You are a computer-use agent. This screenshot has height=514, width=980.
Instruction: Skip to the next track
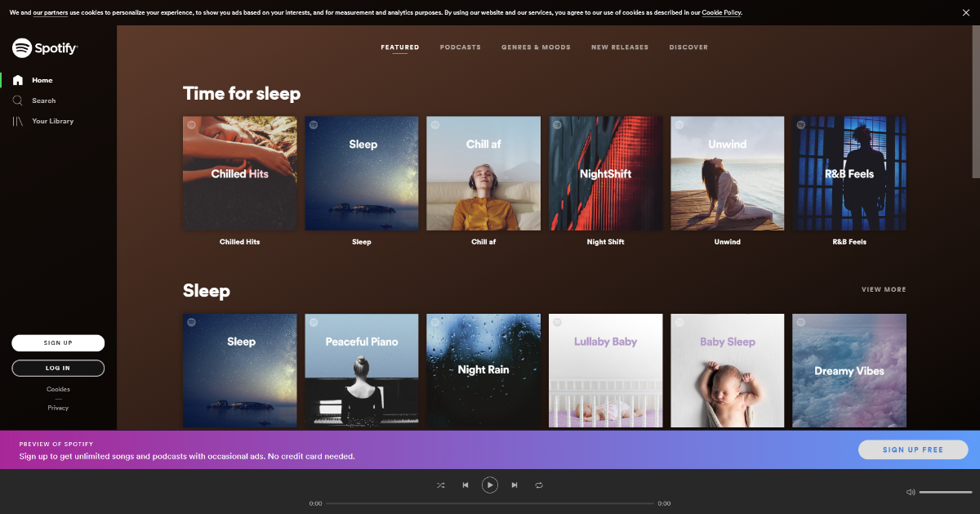coord(514,485)
